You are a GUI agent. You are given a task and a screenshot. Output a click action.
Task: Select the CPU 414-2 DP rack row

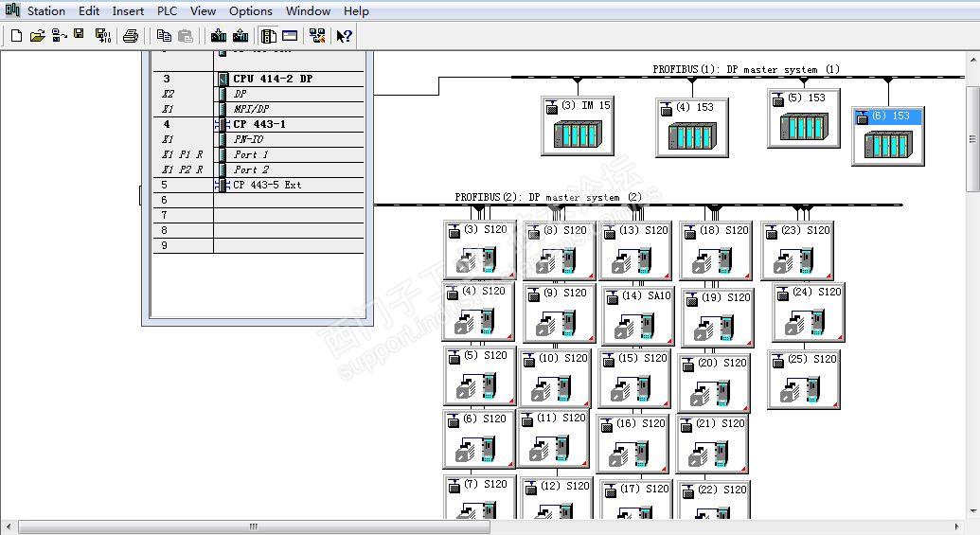click(258, 79)
